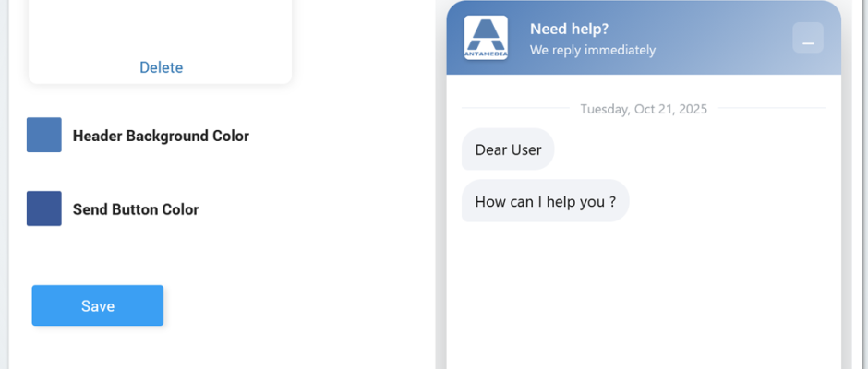Click the Send Button Color label
Screen dimensions: 868x369
(136, 209)
